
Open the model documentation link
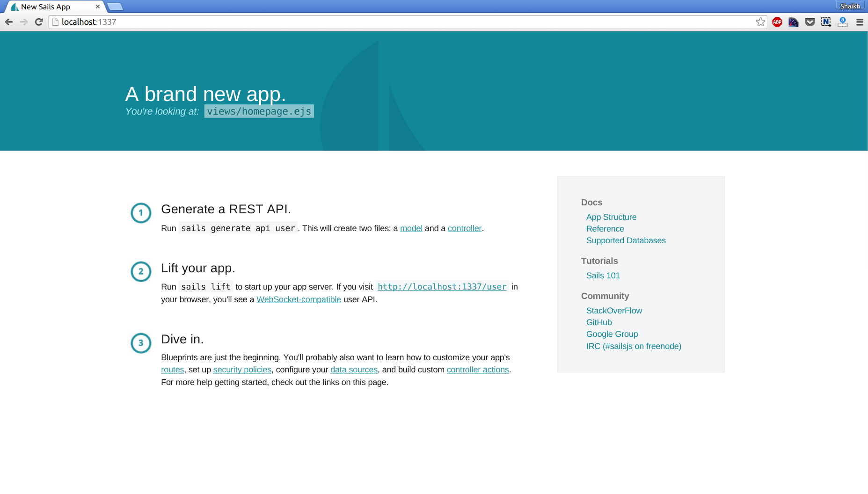[411, 228]
